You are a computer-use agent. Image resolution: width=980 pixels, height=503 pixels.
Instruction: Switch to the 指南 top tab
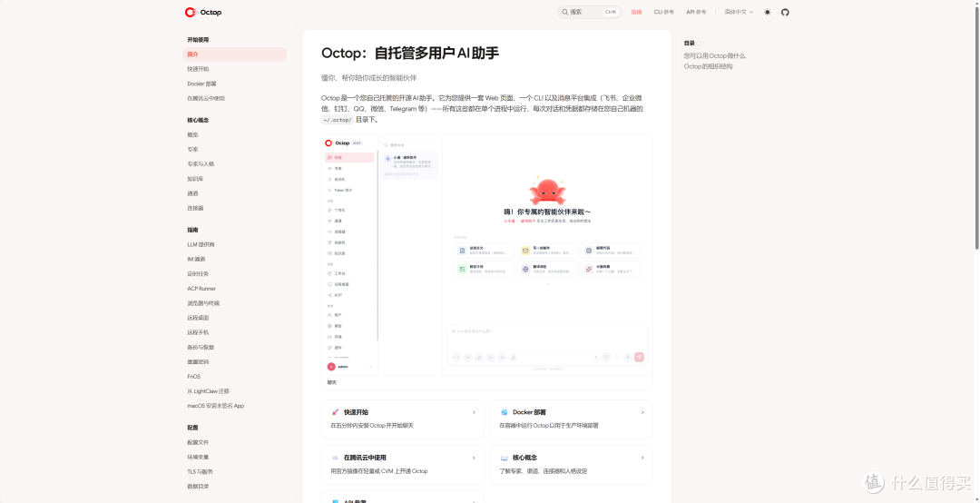pyautogui.click(x=636, y=12)
